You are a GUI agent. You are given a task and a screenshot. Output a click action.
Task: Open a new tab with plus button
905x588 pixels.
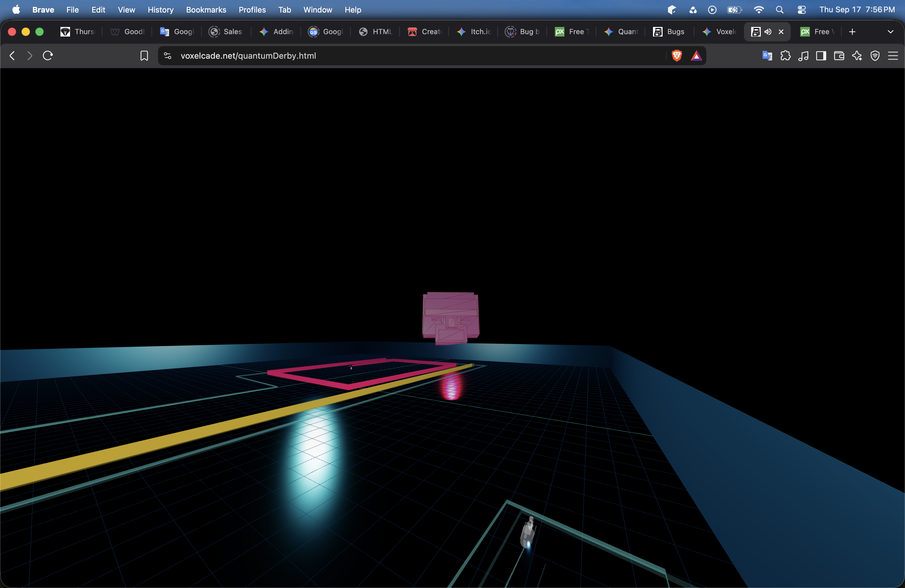(x=852, y=31)
